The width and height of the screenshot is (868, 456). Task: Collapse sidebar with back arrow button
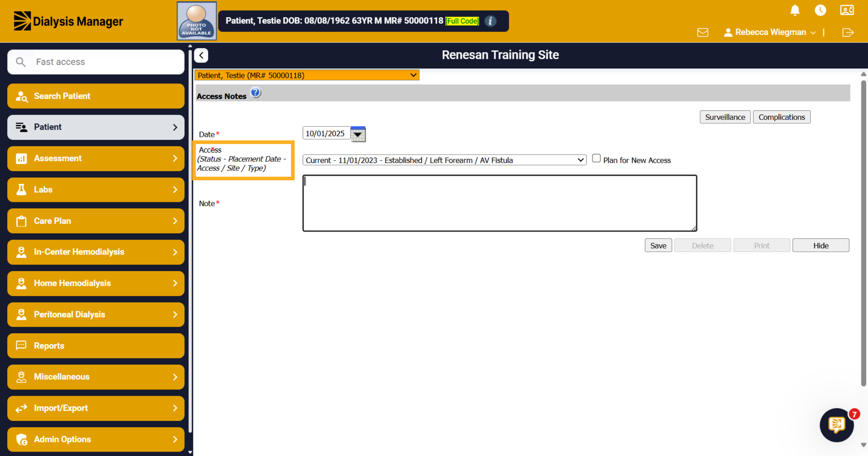click(201, 55)
